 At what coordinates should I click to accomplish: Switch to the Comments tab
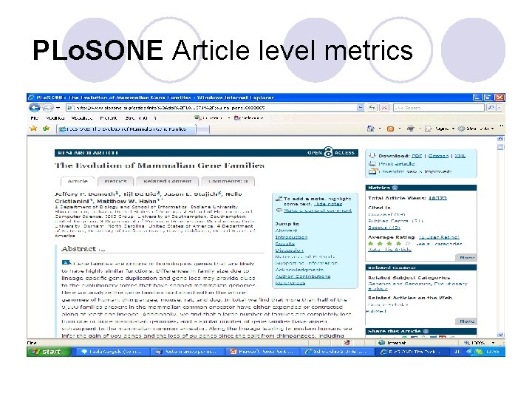(228, 181)
